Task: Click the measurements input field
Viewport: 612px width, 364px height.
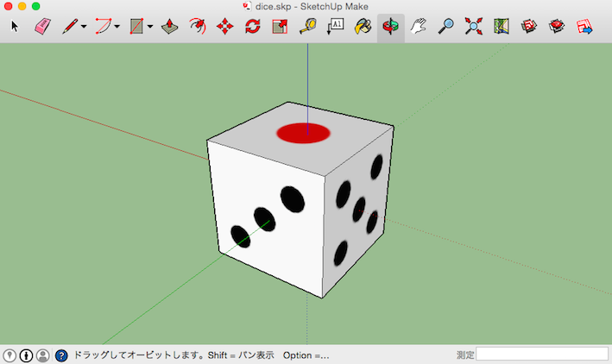Action: [x=542, y=355]
